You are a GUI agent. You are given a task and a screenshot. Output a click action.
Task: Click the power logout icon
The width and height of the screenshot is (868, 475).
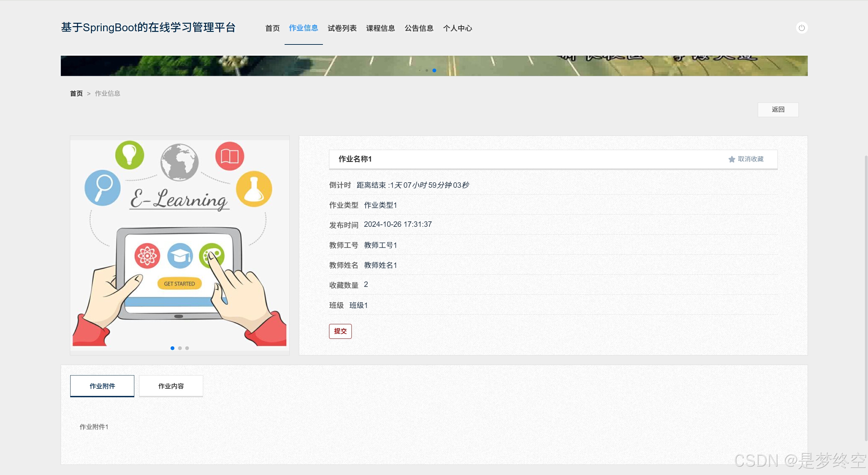(802, 28)
